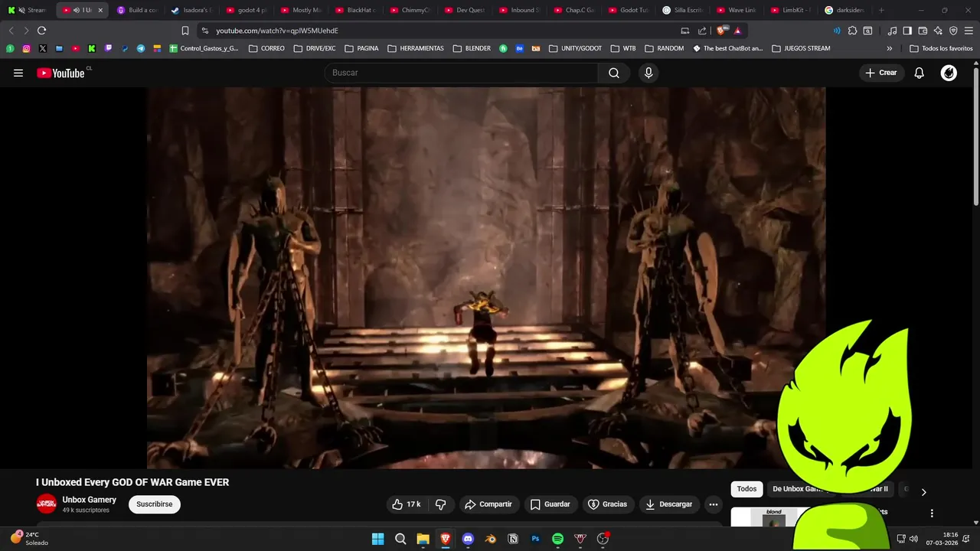The image size is (980, 551).
Task: Open the more actions three-dot button
Action: coord(714,504)
